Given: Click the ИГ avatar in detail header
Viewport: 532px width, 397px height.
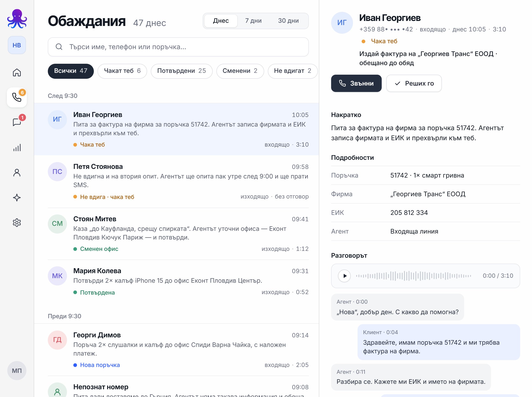Looking at the screenshot, I should (342, 23).
